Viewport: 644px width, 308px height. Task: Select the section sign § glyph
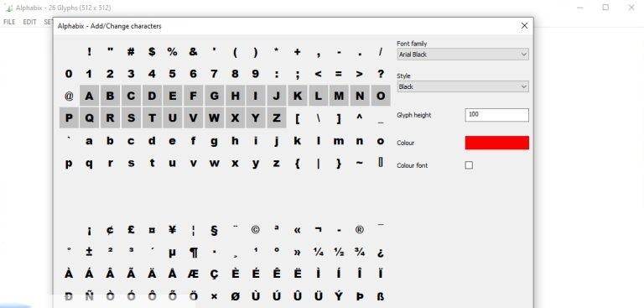214,229
